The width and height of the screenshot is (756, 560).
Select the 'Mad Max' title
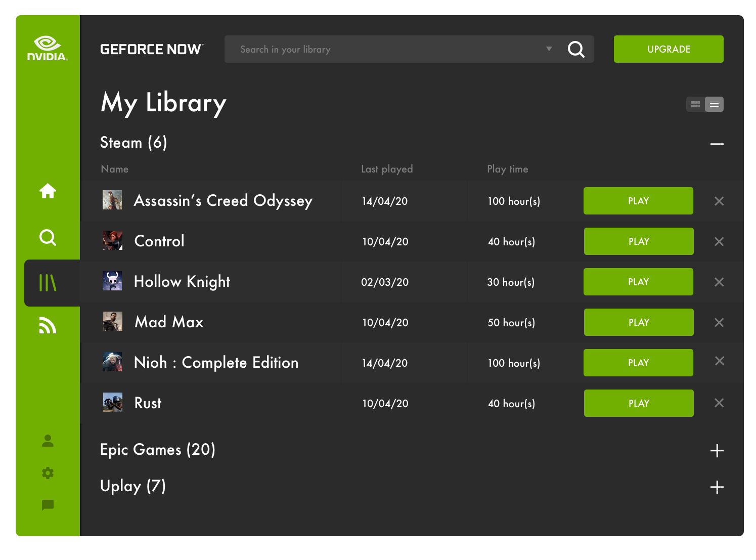tap(169, 322)
